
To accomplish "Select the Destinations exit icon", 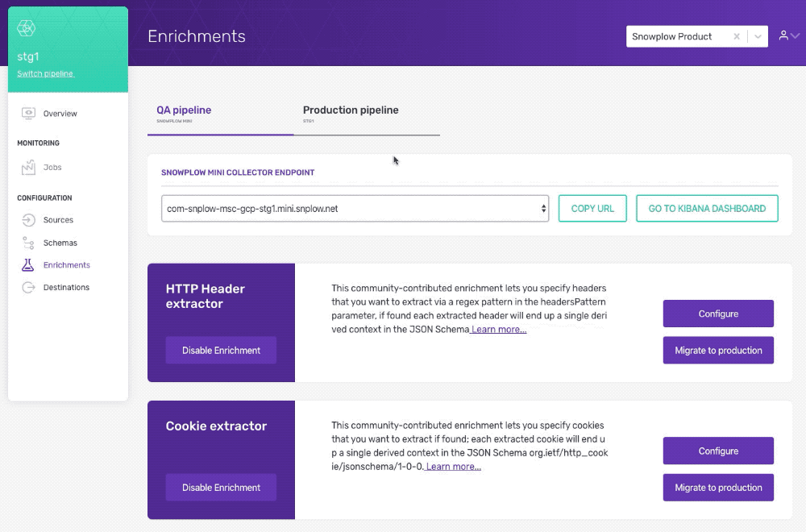I will tap(28, 287).
